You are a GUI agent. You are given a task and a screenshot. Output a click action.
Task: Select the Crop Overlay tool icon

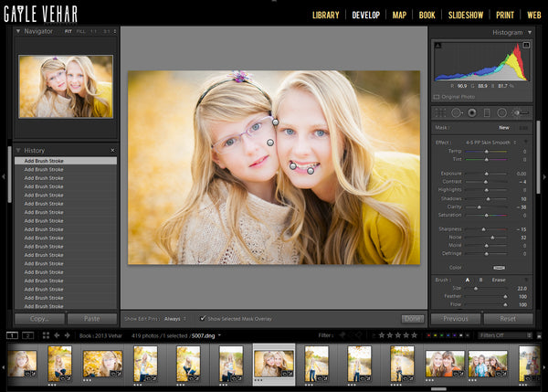(442, 112)
